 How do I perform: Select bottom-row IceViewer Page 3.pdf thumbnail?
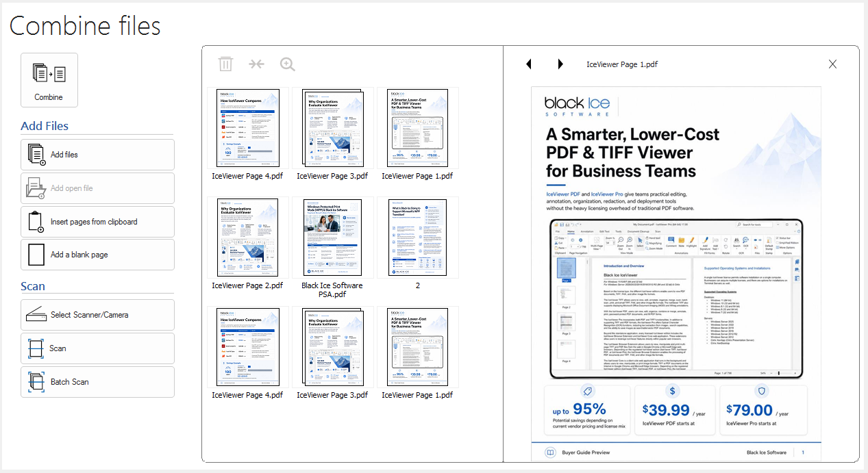click(332, 347)
